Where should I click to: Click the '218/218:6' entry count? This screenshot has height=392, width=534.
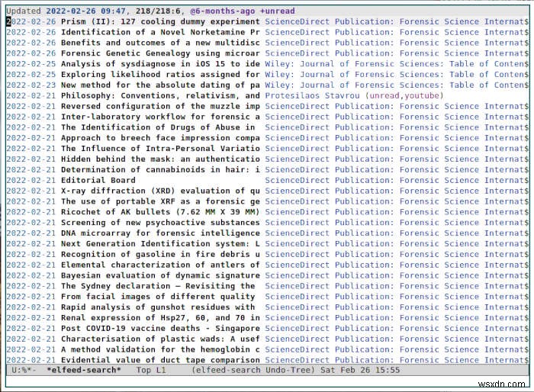point(158,11)
